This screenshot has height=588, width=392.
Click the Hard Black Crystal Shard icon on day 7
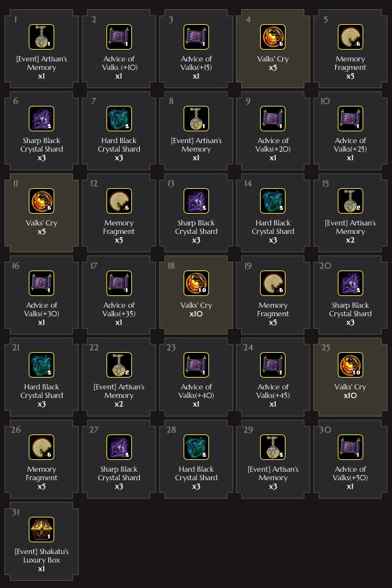pos(119,118)
